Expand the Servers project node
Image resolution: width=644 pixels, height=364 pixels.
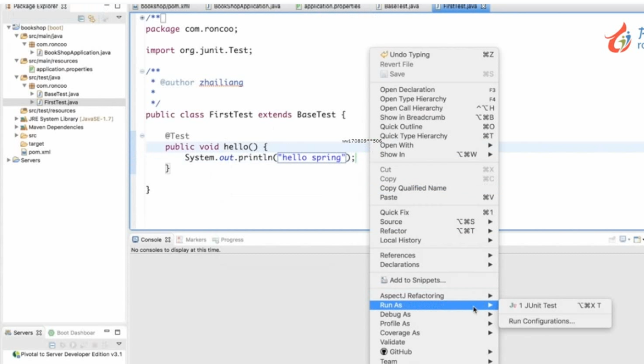pyautogui.click(x=9, y=160)
